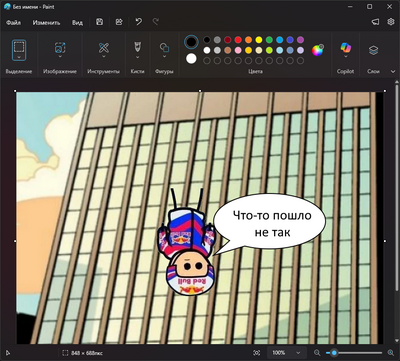Image resolution: width=400 pixels, height=361 pixels.
Task: Open the Слои layers panel icon
Action: [x=373, y=50]
